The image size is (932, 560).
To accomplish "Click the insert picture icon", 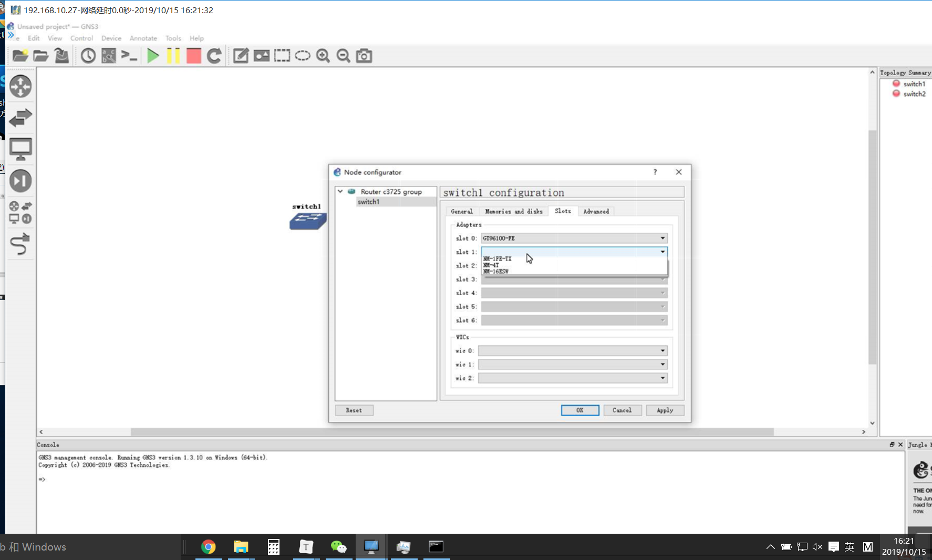I will point(261,56).
